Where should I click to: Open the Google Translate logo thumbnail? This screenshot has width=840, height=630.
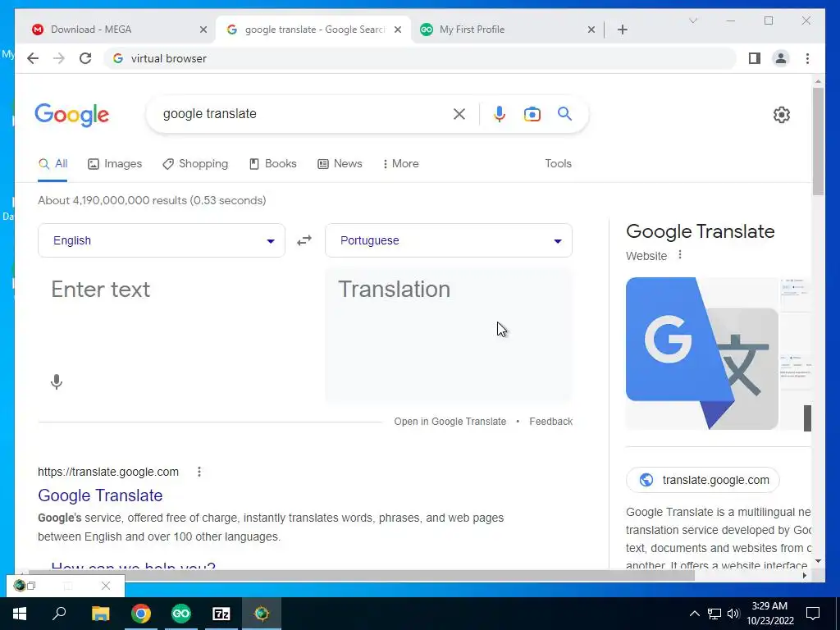[702, 353]
